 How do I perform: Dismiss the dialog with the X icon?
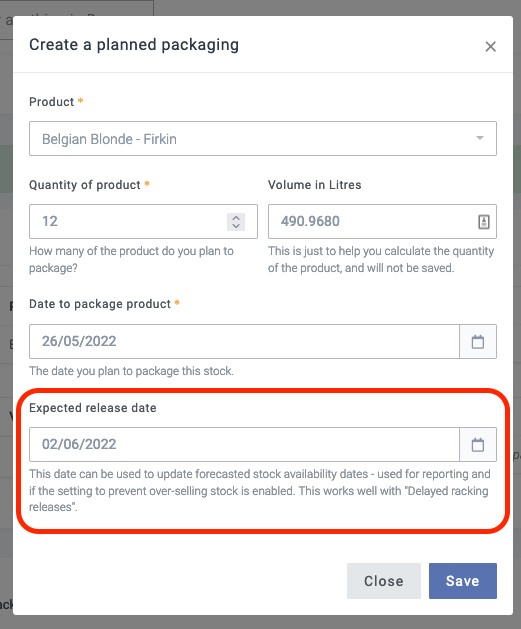490,47
